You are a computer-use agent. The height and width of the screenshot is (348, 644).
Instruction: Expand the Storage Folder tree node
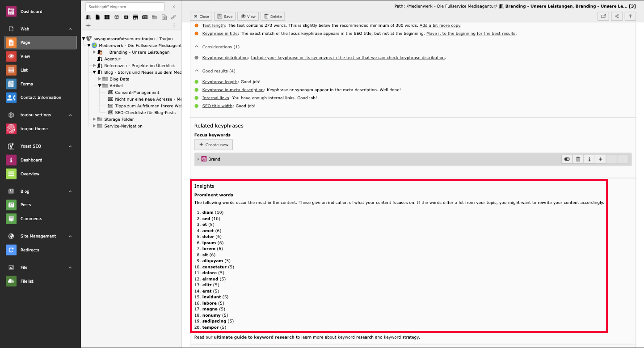click(94, 119)
